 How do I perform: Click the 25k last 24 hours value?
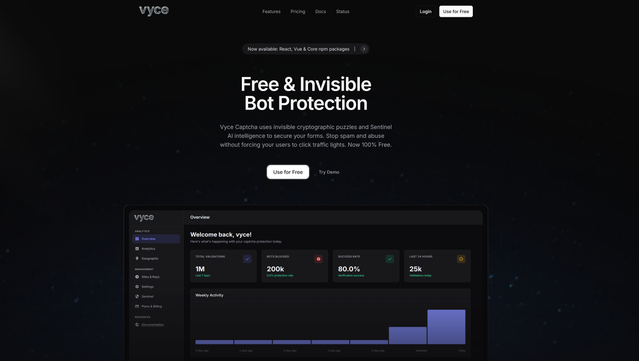click(415, 269)
